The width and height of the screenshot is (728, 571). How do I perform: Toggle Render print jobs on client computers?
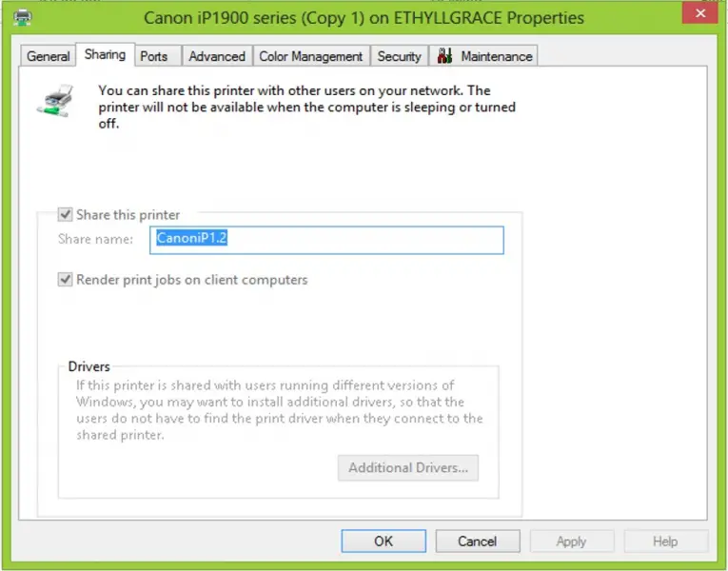click(x=65, y=280)
